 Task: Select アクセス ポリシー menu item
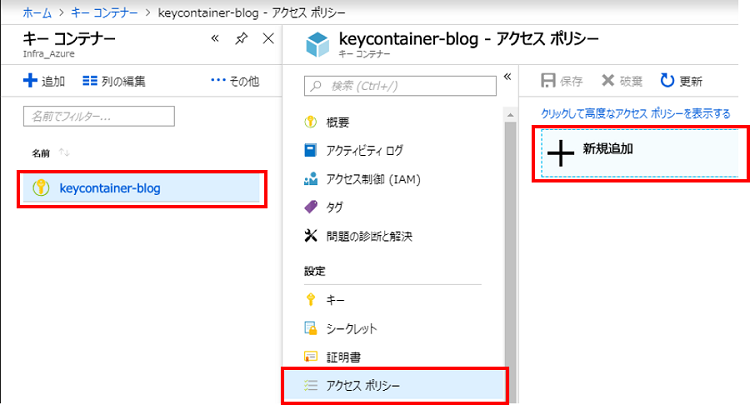[x=395, y=385]
